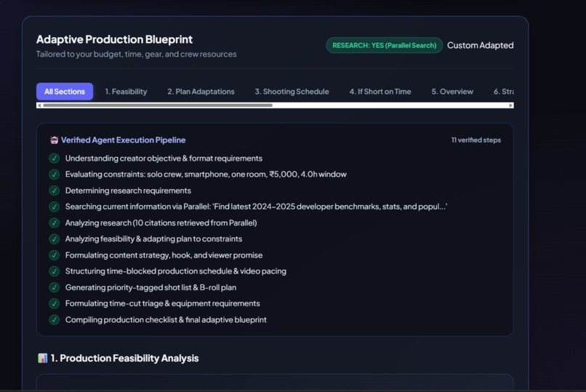Click 'Compiling production checklist & final adaptive blueprint'
The image size is (586, 392).
166,320
